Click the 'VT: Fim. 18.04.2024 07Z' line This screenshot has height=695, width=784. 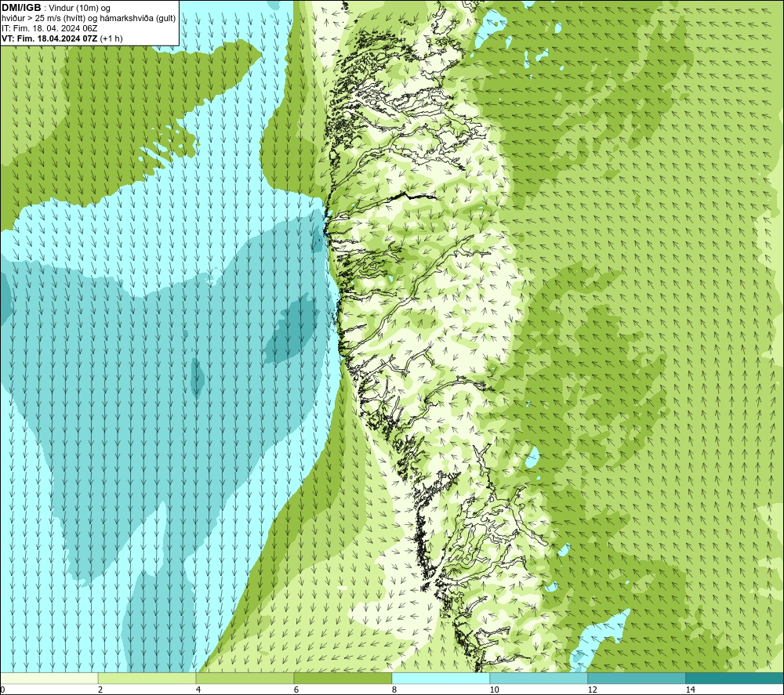(49, 38)
